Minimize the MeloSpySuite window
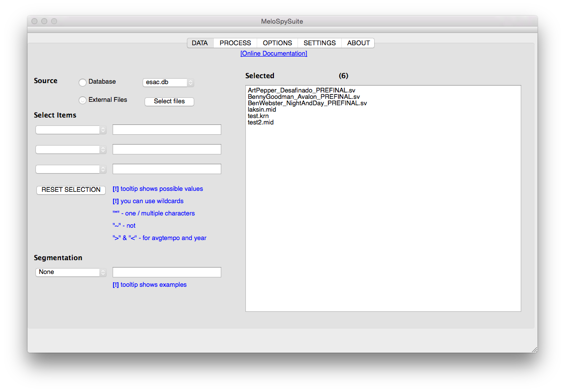Viewport: 565px width, 392px height. [44, 21]
